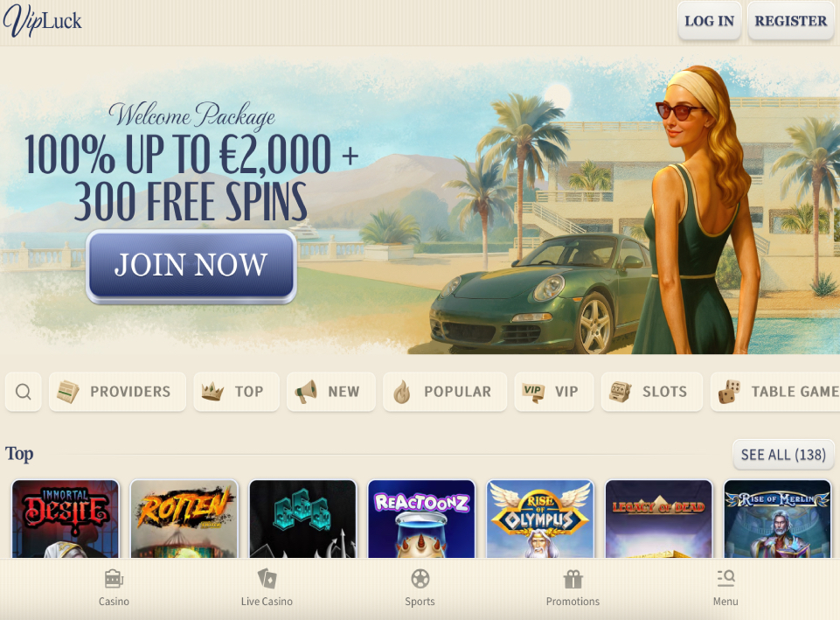Click See All (138) top games
Viewport: 840px width, 620px height.
783,455
